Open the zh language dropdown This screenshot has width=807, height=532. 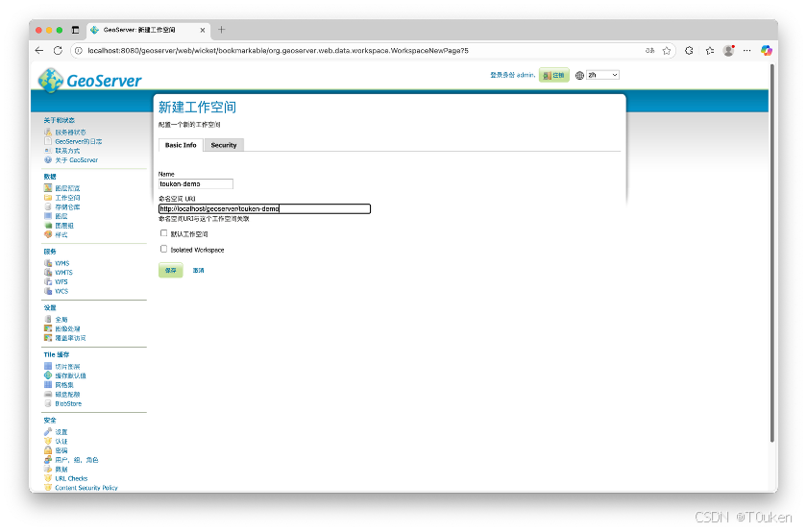click(x=602, y=75)
